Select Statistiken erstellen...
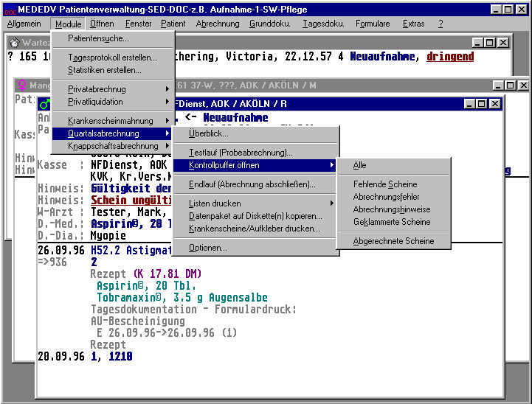This screenshot has width=532, height=404. click(x=114, y=70)
